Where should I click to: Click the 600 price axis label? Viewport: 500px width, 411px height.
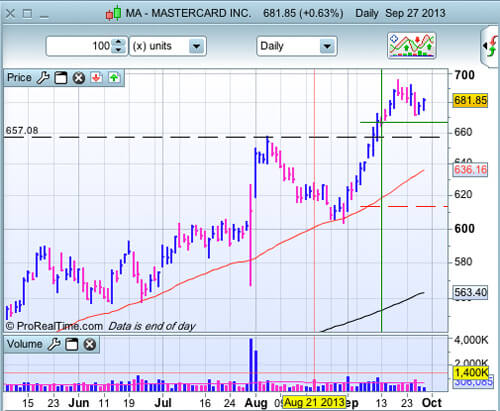pos(465,229)
